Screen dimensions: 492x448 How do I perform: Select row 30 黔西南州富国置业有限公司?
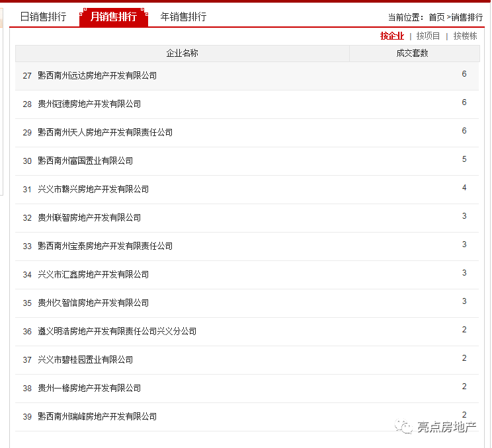coord(247,161)
